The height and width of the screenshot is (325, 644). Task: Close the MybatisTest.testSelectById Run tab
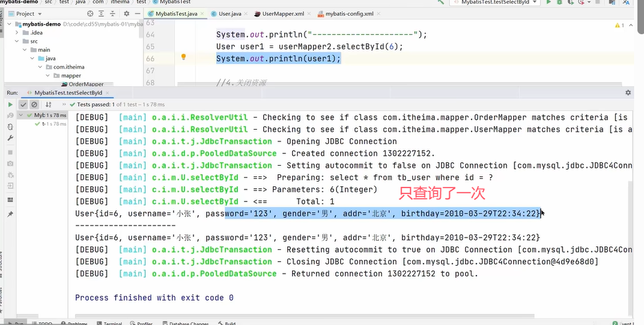[107, 93]
